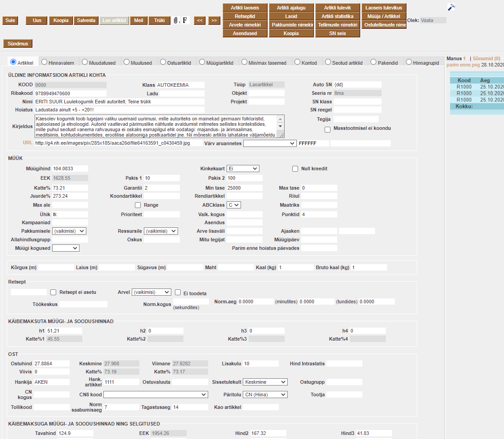
Task: Click the Manus attachments tab
Action: [x=456, y=58]
